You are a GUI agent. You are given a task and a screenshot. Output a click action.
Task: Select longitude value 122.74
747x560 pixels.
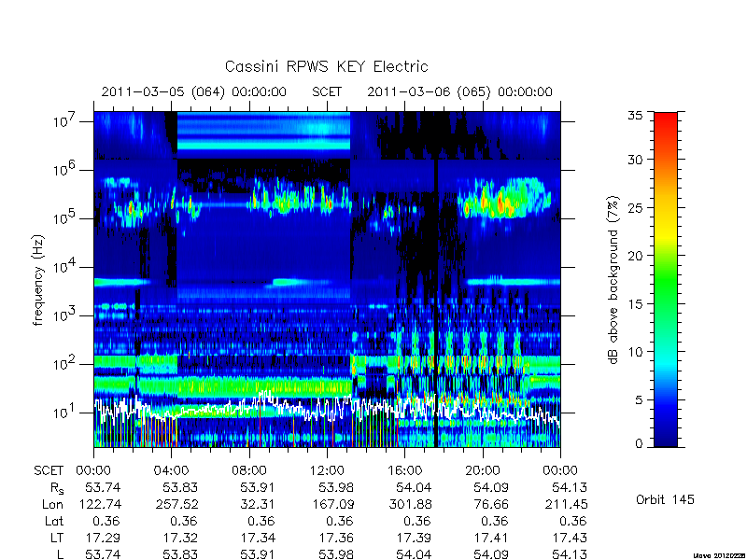pos(99,504)
